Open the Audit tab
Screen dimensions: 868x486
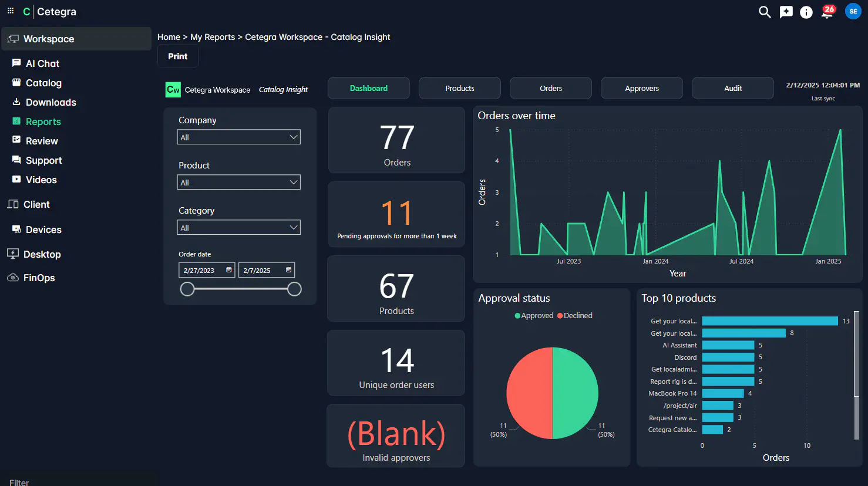click(x=732, y=89)
